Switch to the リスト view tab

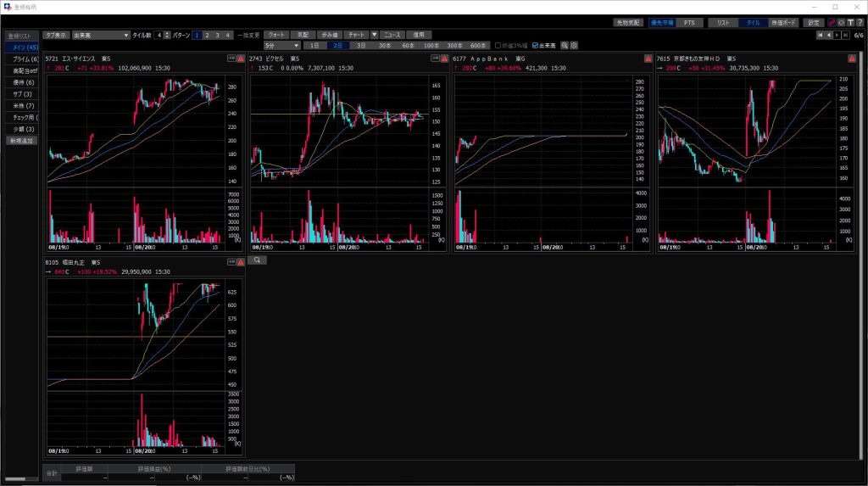723,23
